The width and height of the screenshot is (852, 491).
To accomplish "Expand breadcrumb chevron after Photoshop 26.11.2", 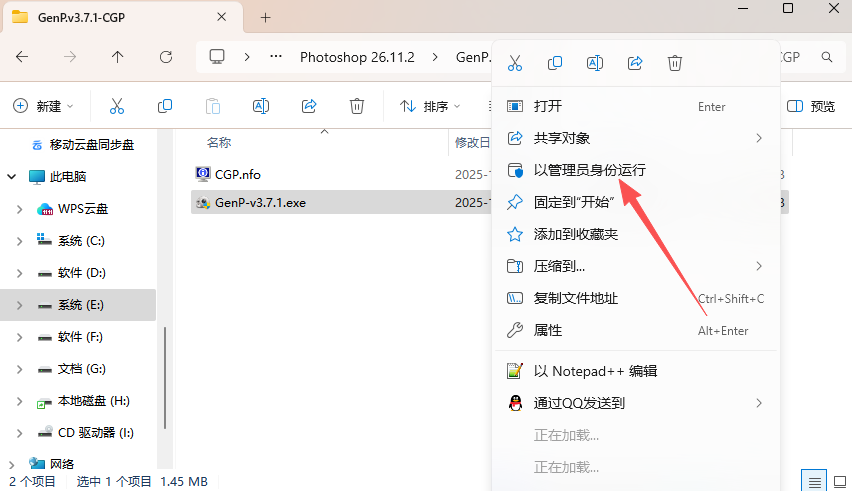I will pos(435,57).
